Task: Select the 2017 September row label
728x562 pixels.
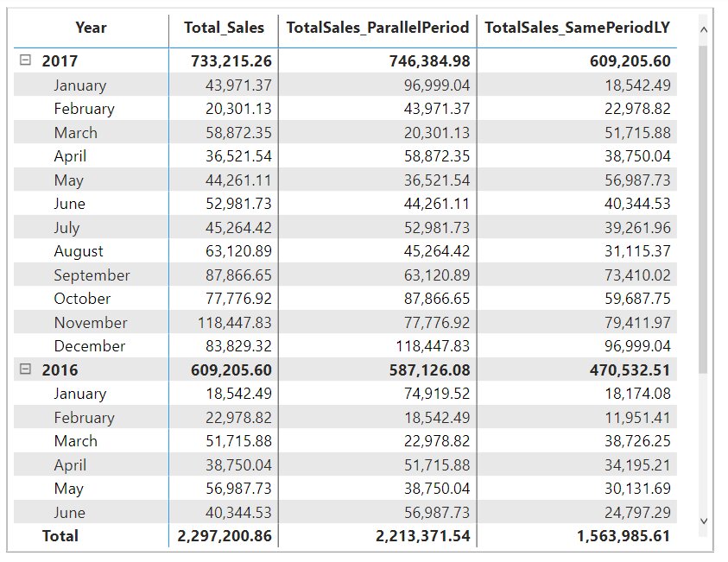Action: (x=92, y=275)
